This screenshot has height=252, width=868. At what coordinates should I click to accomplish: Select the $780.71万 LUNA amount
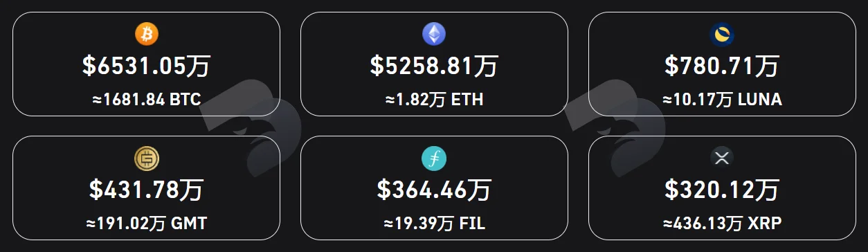[x=722, y=66]
